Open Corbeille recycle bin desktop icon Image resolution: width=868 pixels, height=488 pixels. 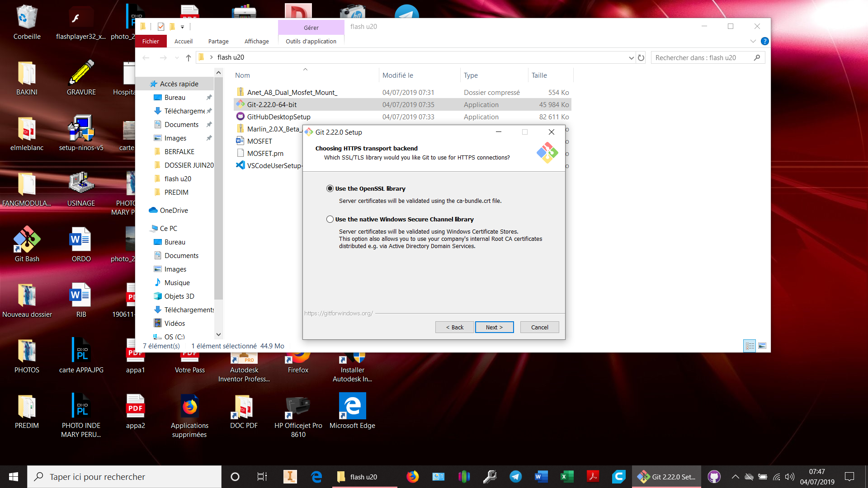pyautogui.click(x=27, y=23)
